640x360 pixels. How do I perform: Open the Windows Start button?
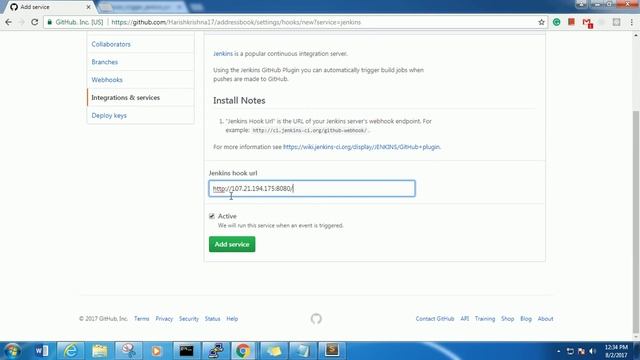12,351
